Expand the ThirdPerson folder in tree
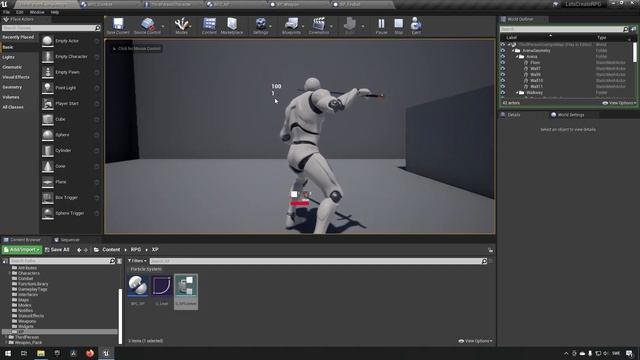This screenshot has width=640, height=360. click(x=6, y=338)
